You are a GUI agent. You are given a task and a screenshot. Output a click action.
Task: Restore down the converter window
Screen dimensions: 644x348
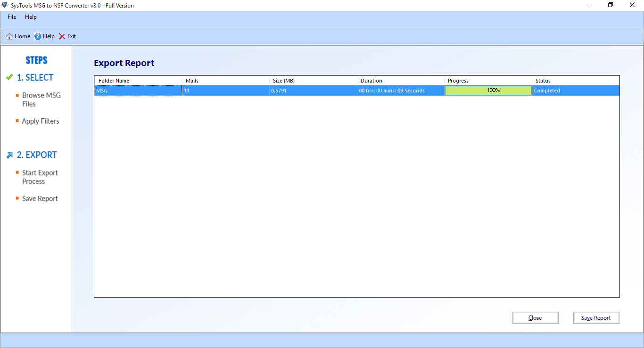(611, 5)
